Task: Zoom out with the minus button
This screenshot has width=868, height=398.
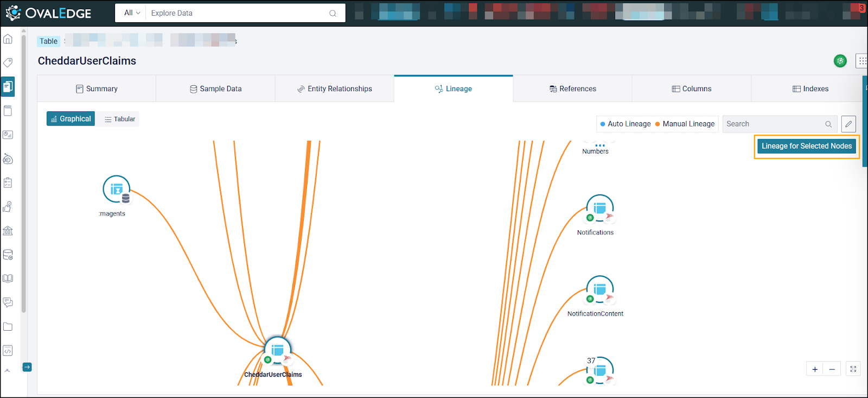Action: click(832, 369)
